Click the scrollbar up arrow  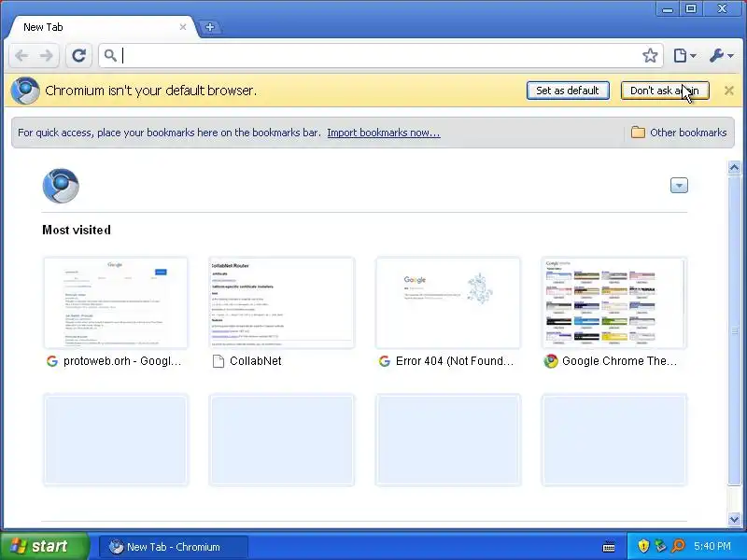coord(734,168)
